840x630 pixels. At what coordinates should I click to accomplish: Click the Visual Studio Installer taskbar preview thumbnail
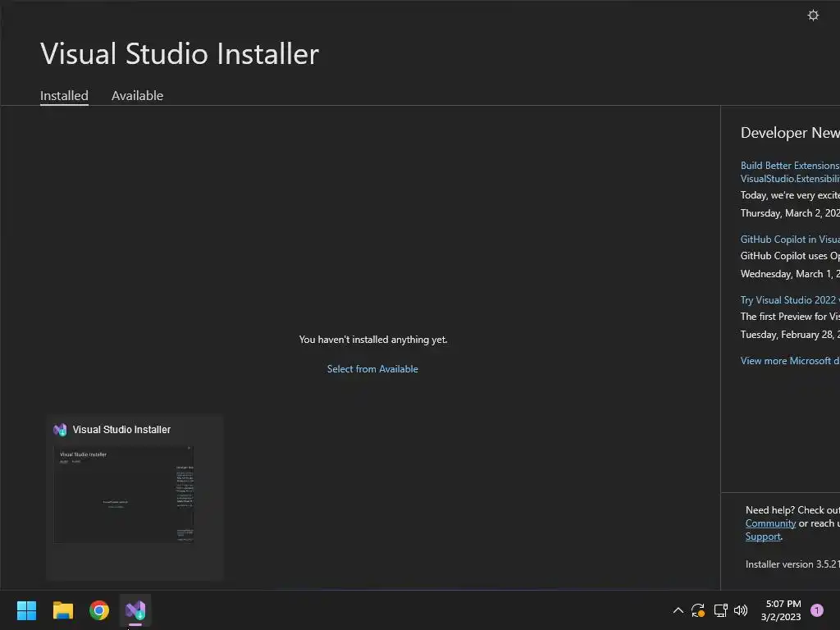pos(123,495)
